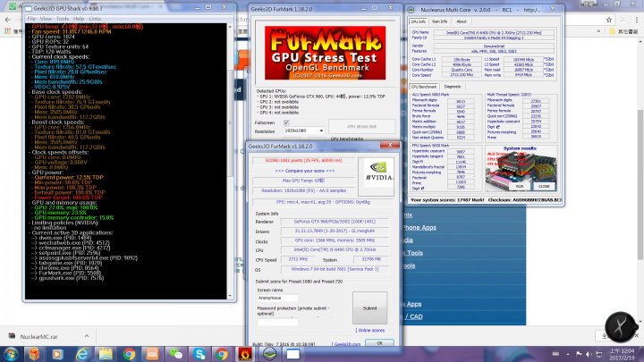Open View menu in GPU Shark
Screen dimensions: 644x362
[46, 19]
